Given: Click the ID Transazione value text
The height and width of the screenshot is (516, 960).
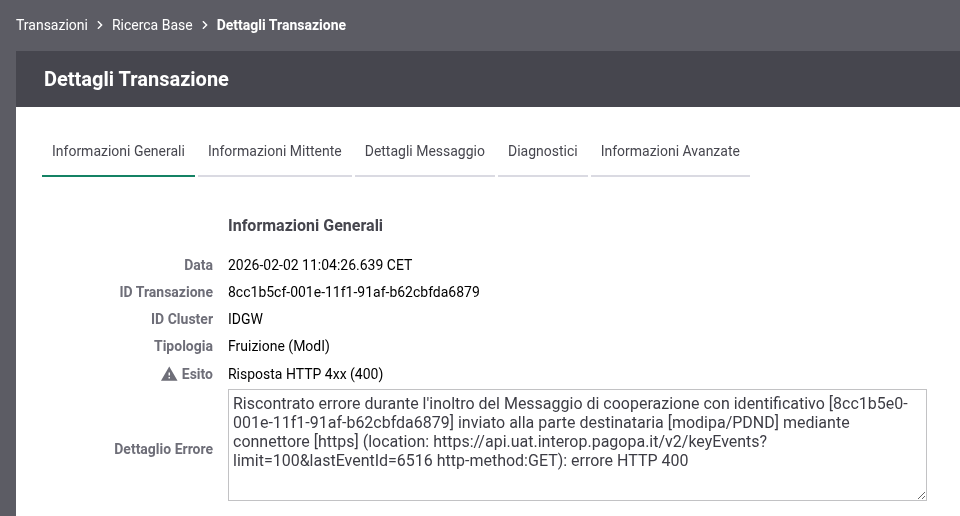Looking at the screenshot, I should tap(354, 292).
